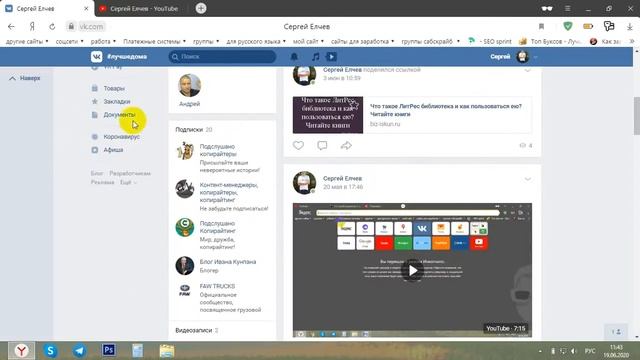Expand 'сайты для заработка' bookmarks folder
The image size is (640, 360).
[362, 41]
